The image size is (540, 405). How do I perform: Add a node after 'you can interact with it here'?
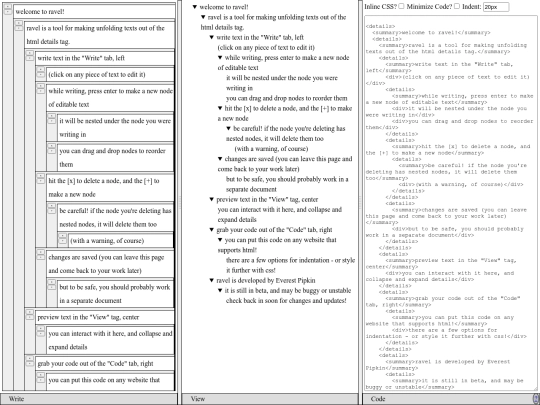(41, 333)
